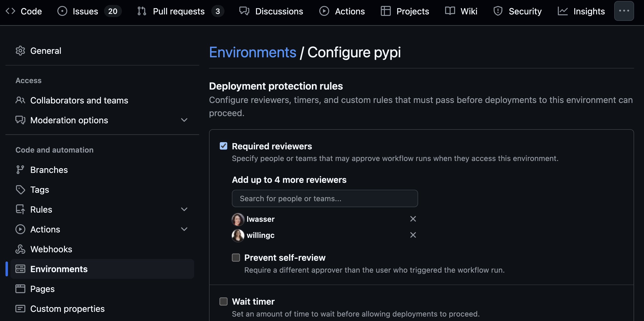This screenshot has height=321, width=644.
Task: Open the Code tab
Action: [x=24, y=11]
